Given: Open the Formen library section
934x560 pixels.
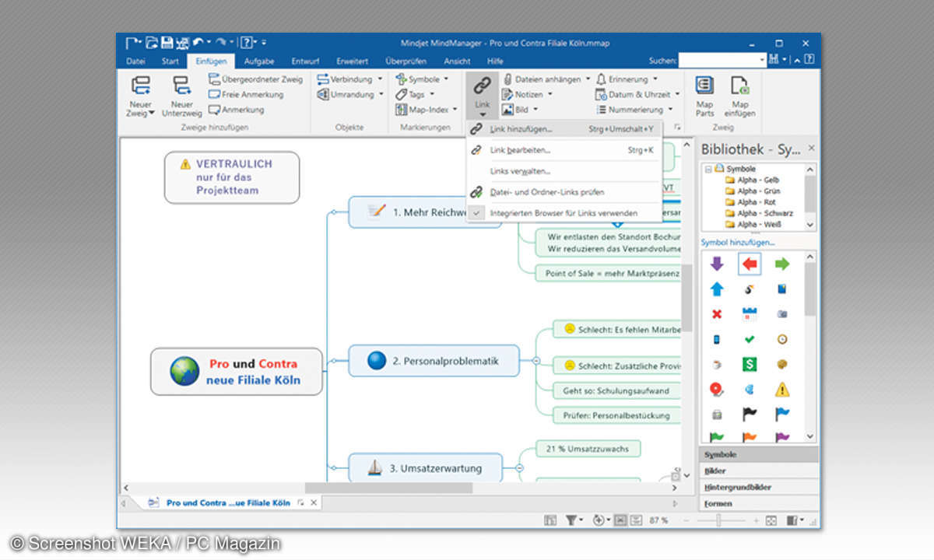Looking at the screenshot, I should click(759, 503).
